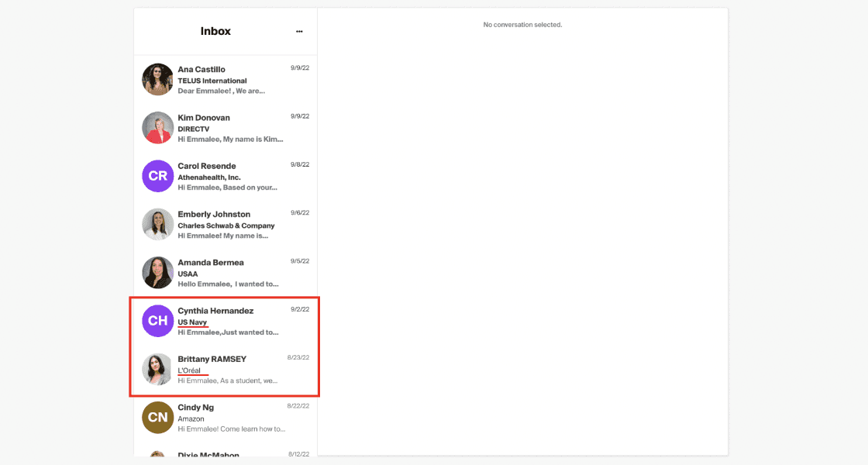The height and width of the screenshot is (465, 868).
Task: Click the purple CR avatar
Action: pos(158,176)
